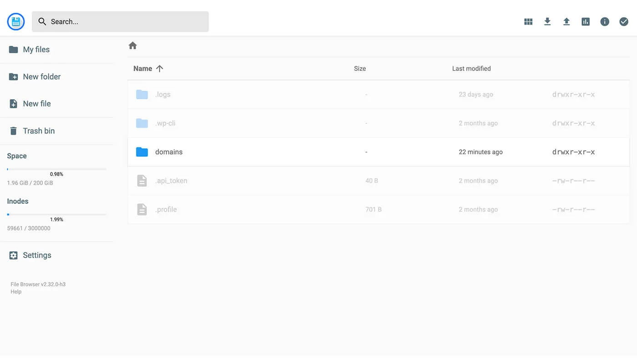Toggle multiple selection with the checkmark icon
This screenshot has height=364, width=637.
point(624,21)
